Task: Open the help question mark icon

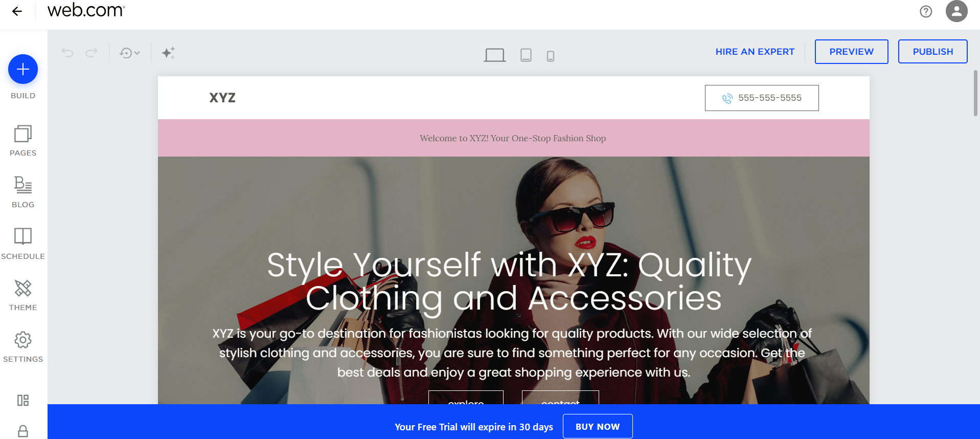Action: (x=926, y=11)
